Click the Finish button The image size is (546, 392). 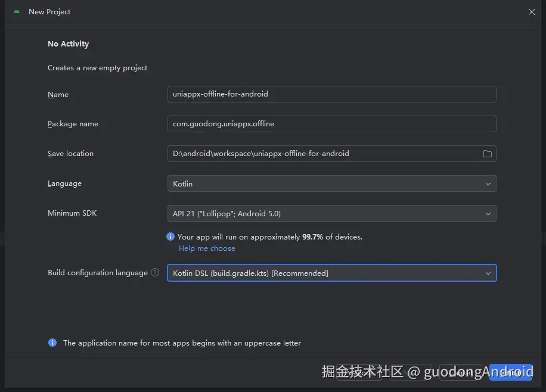tap(511, 372)
